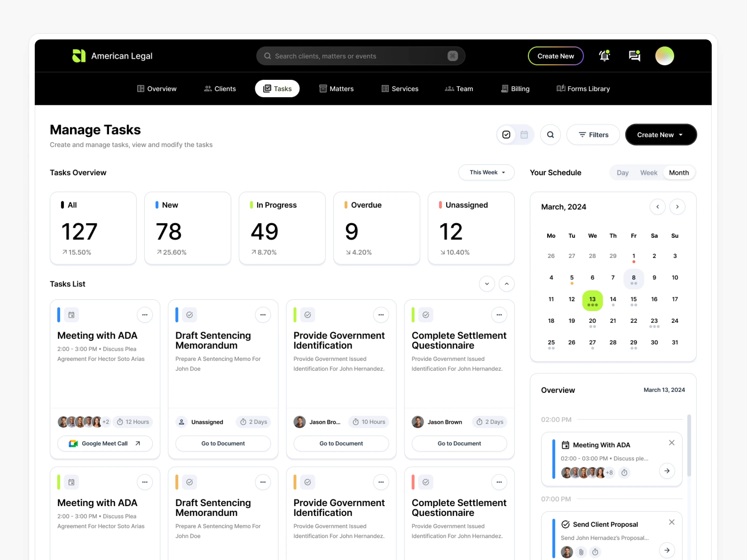Go to next month in calendar

tap(677, 207)
